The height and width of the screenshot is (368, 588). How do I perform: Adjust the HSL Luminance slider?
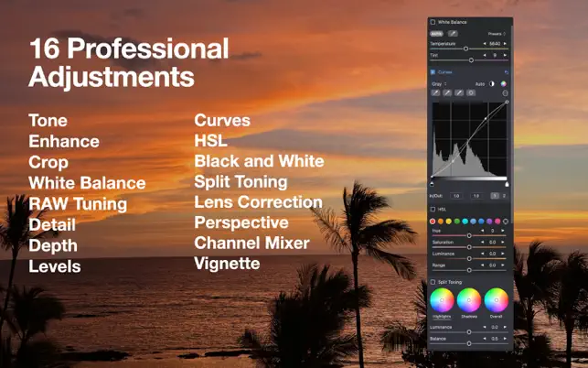point(469,258)
